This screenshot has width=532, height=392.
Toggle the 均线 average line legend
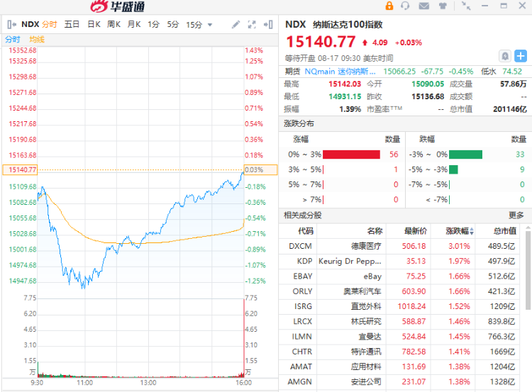[37, 39]
